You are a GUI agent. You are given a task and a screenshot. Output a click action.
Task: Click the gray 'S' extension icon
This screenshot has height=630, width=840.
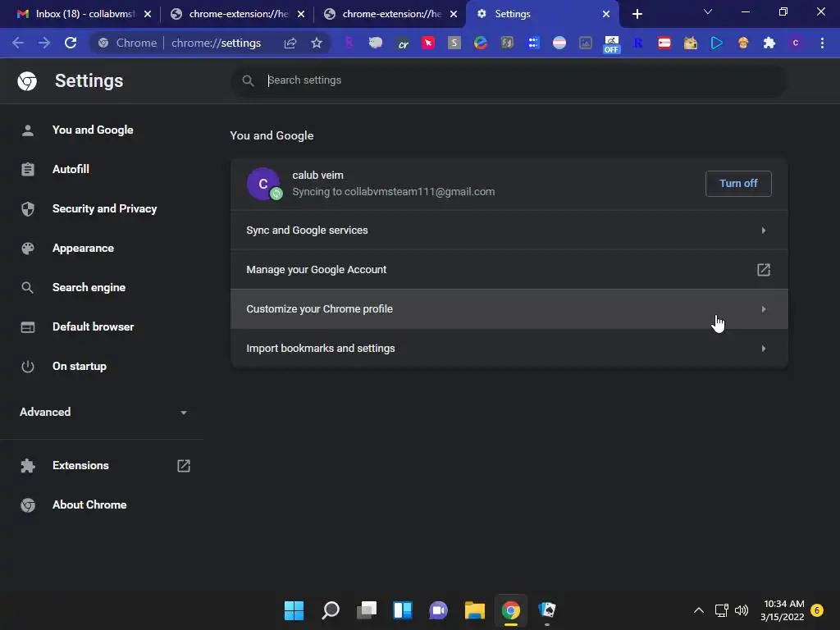point(454,43)
